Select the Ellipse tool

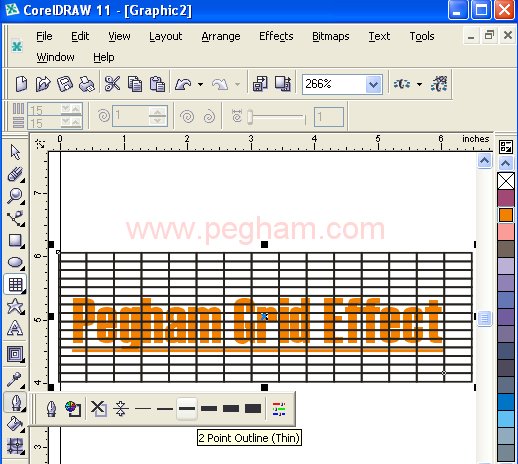point(15,262)
